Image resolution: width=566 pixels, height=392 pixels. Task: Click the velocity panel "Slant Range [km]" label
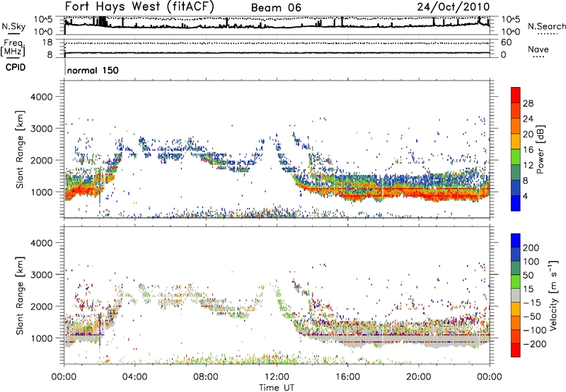pos(20,296)
